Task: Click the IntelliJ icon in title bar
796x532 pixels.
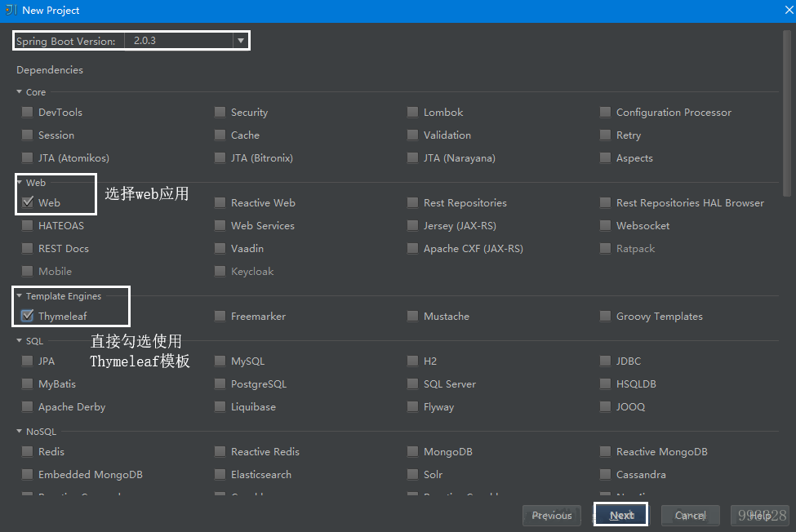Action: click(11, 10)
